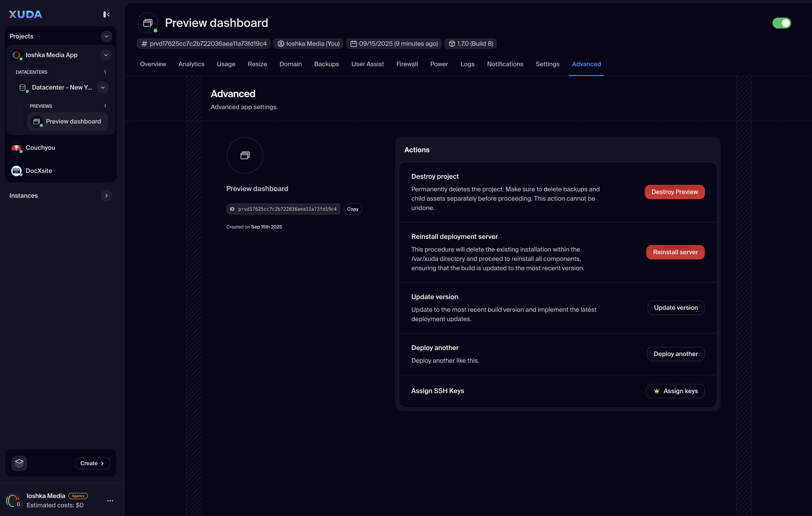Collapse the sidebar with the panel icon
The height and width of the screenshot is (516, 812).
[x=106, y=14]
